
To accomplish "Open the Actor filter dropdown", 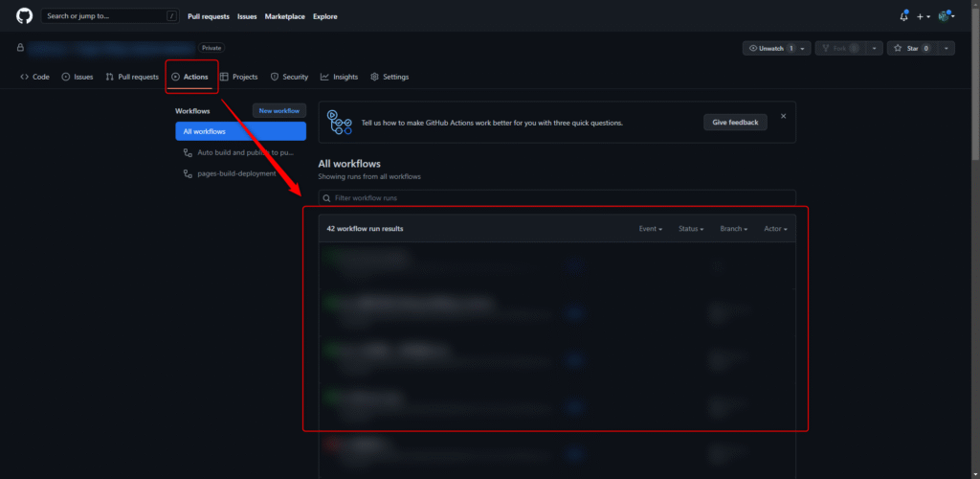I will click(x=775, y=229).
